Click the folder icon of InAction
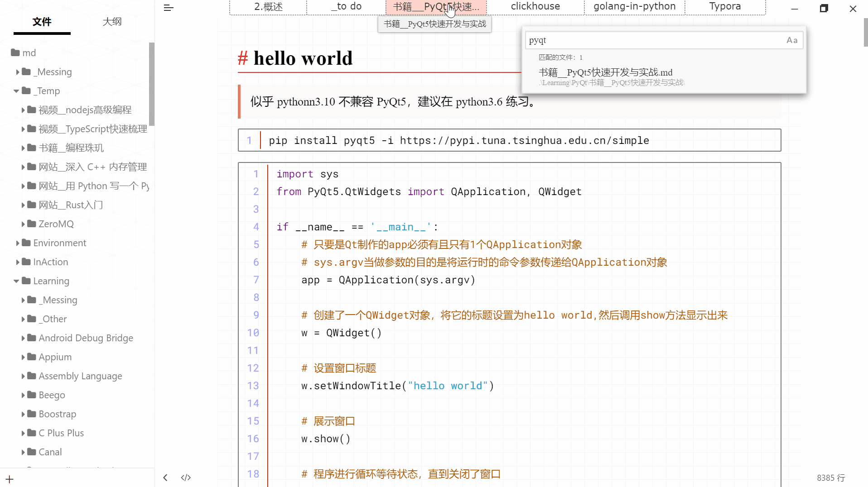 pos(26,262)
